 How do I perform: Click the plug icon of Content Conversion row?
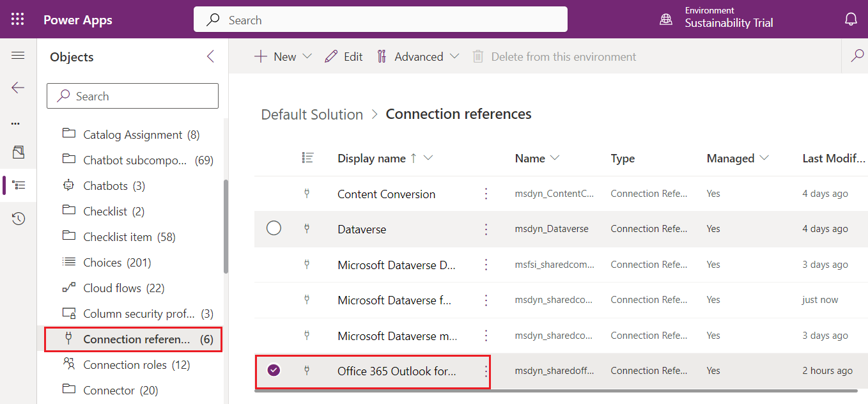click(307, 194)
